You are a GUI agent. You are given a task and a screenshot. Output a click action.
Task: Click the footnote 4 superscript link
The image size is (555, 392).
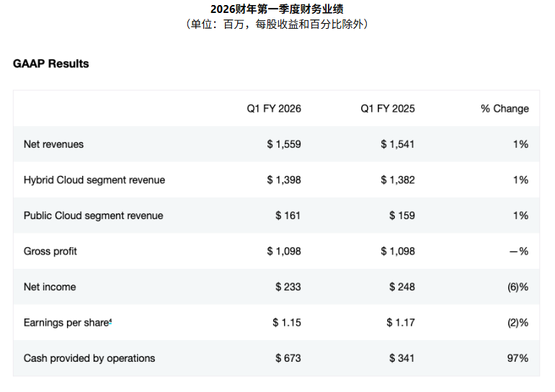pos(110,321)
